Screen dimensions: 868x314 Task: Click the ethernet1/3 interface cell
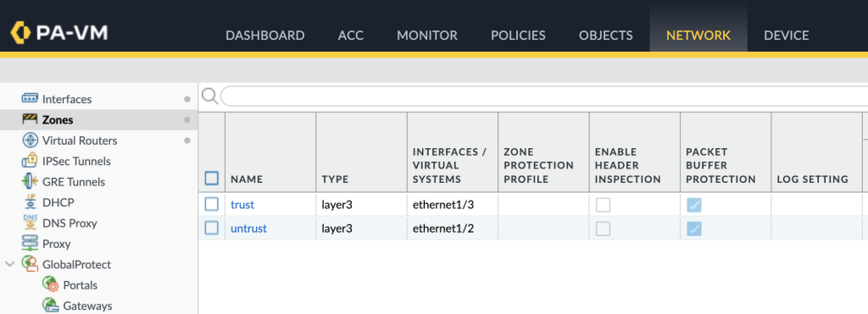pyautogui.click(x=443, y=205)
